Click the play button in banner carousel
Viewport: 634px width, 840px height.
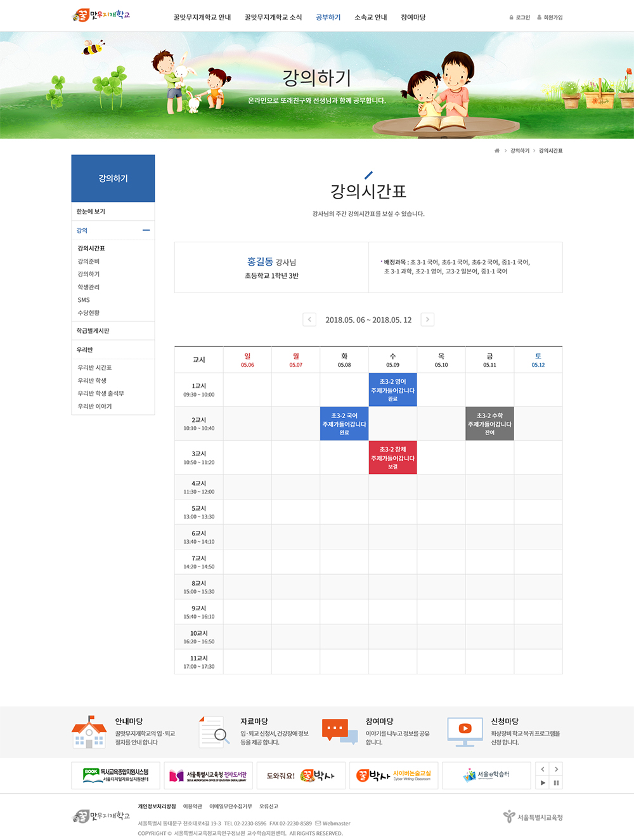tap(543, 783)
